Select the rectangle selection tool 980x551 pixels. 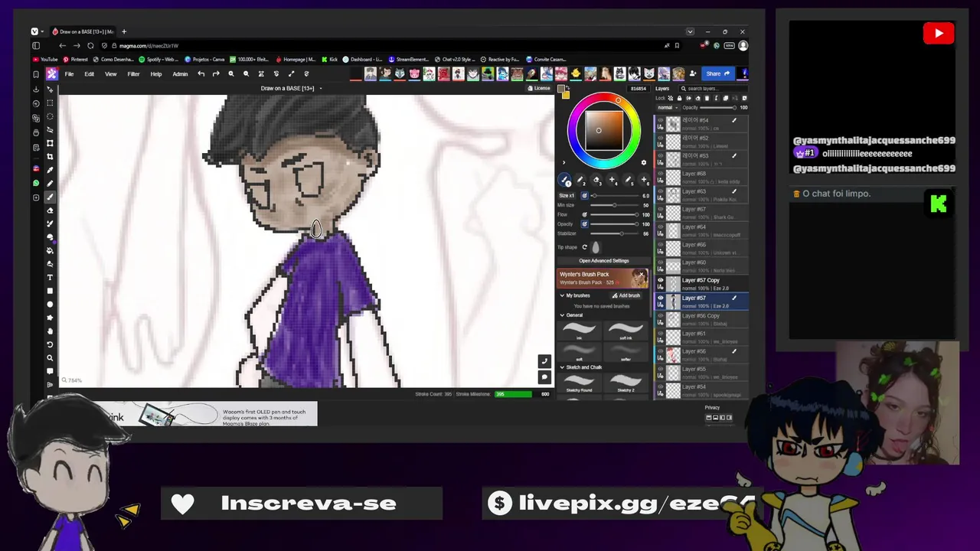point(51,103)
